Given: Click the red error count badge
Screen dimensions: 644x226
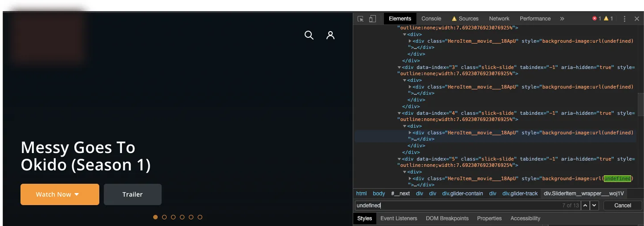Looking at the screenshot, I should [x=596, y=19].
